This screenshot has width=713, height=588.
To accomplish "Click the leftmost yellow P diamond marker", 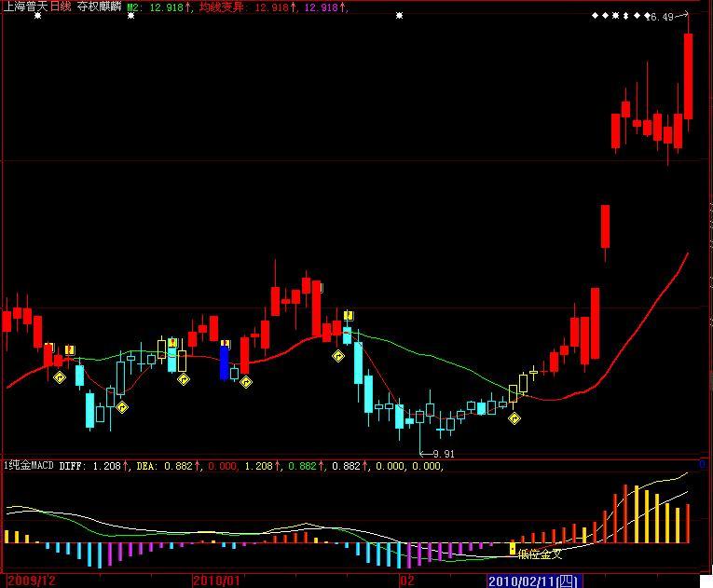I will 59,377.
